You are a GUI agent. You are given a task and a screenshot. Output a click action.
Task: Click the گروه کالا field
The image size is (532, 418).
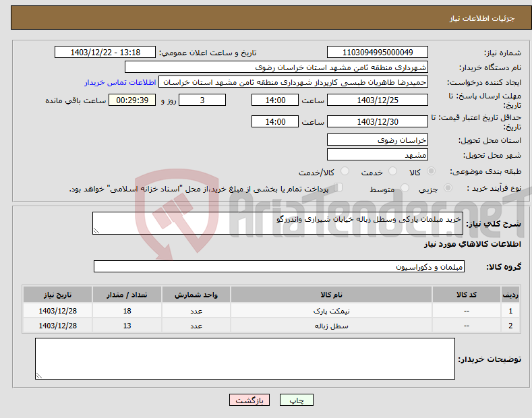[x=279, y=267]
